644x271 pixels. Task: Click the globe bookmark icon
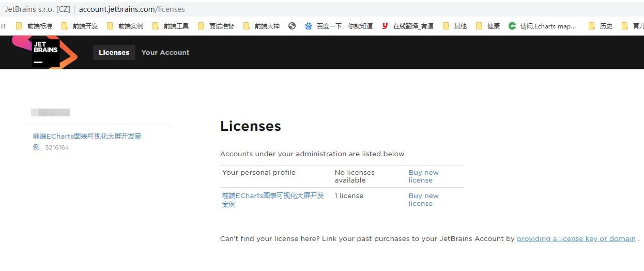pyautogui.click(x=292, y=26)
